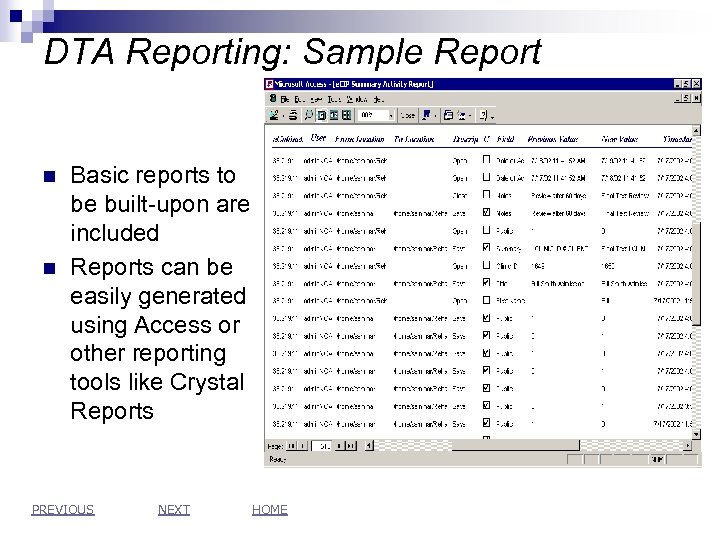
Task: Open the Database Window icon
Action: pos(448,115)
